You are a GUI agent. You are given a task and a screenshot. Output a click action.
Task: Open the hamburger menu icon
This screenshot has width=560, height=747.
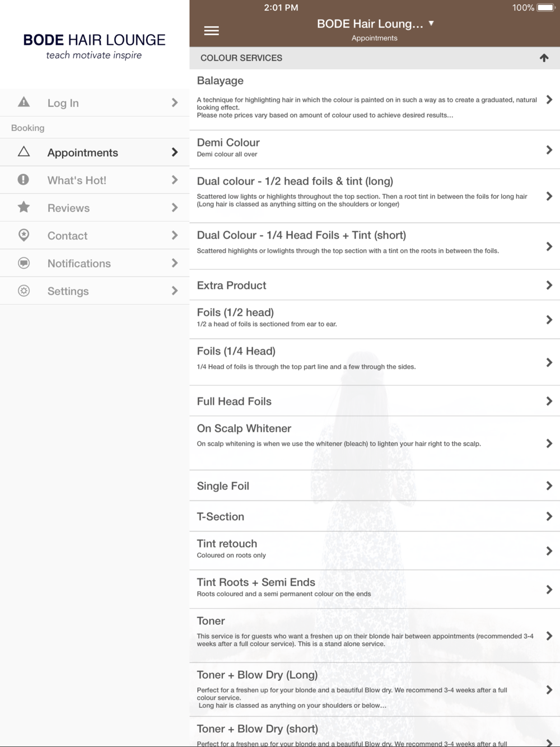211,31
